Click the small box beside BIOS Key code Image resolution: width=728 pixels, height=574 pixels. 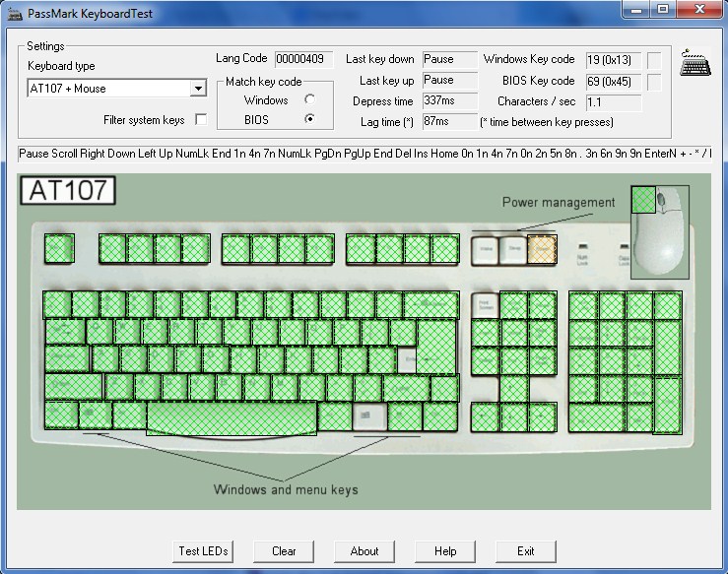(x=654, y=82)
